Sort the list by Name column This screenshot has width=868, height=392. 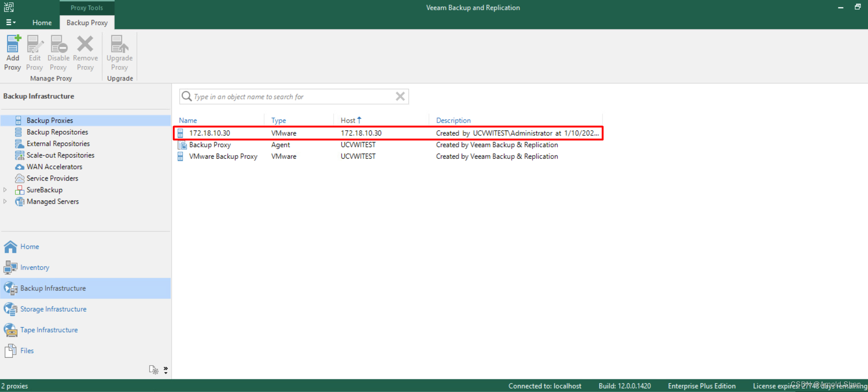188,120
